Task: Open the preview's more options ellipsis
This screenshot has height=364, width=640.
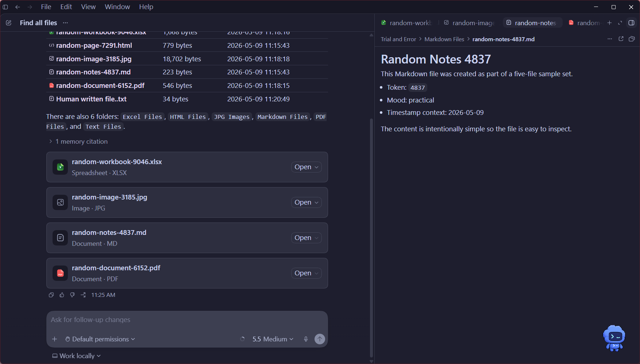Action: pos(610,39)
